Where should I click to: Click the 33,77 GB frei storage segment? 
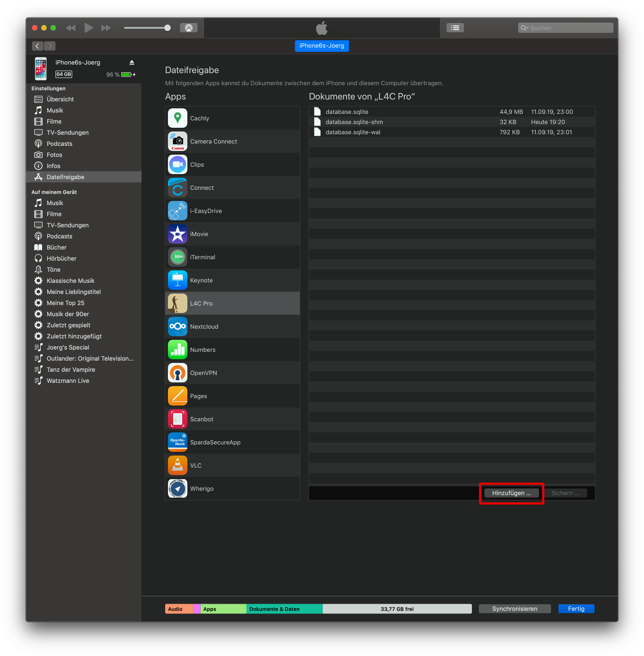click(397, 609)
